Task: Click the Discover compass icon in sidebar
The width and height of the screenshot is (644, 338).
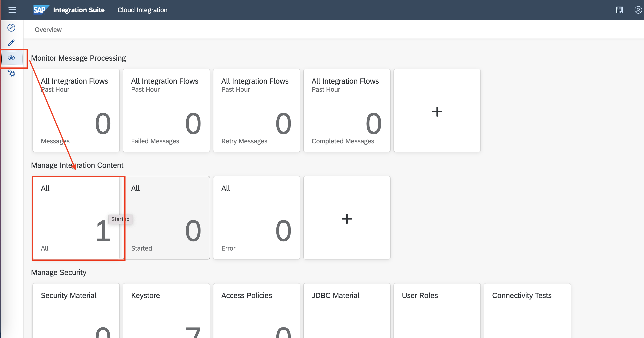Action: tap(11, 28)
